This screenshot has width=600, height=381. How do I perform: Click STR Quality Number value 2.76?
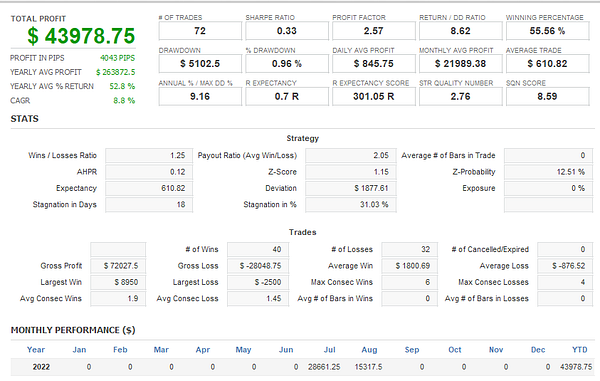pos(461,96)
